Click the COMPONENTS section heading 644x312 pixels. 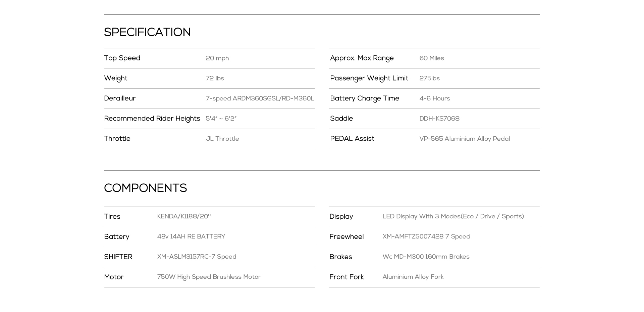pyautogui.click(x=145, y=188)
